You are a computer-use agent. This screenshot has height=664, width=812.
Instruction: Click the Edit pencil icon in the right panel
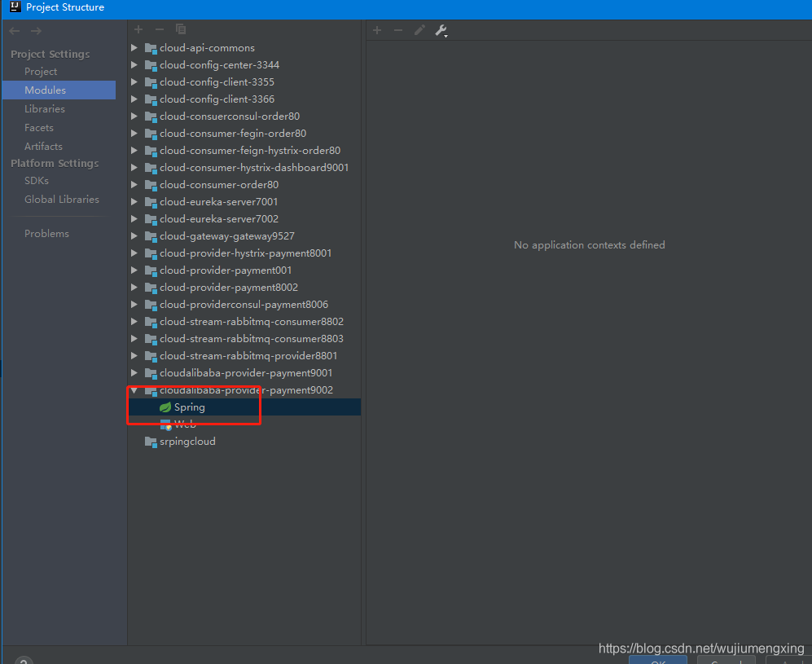click(419, 30)
